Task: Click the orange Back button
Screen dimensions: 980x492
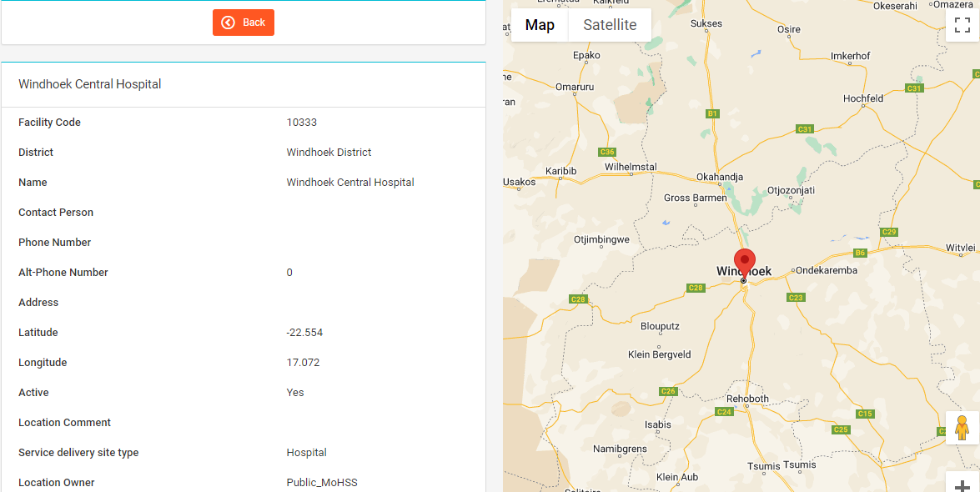Action: pyautogui.click(x=243, y=23)
